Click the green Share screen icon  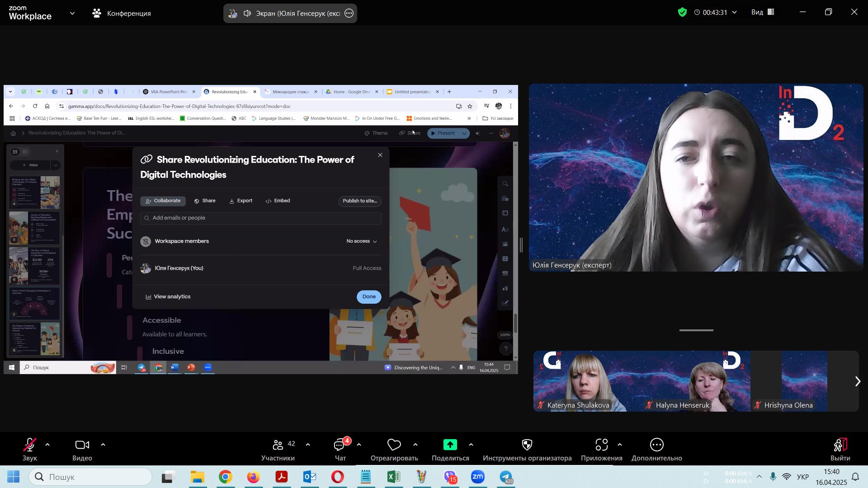click(x=450, y=446)
